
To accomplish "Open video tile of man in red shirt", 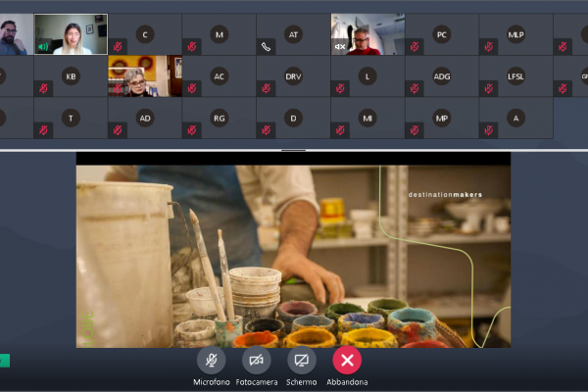I will [367, 34].
